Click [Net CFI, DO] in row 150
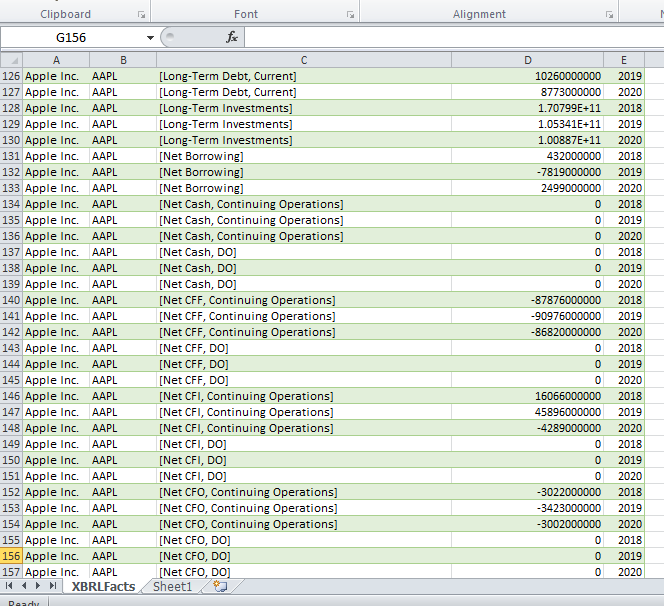 click(x=193, y=460)
